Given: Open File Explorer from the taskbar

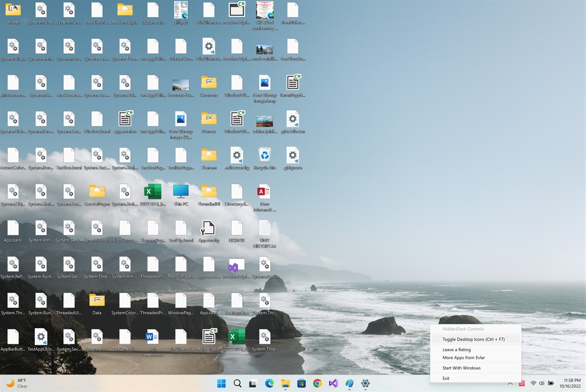Looking at the screenshot, I should [x=285, y=384].
